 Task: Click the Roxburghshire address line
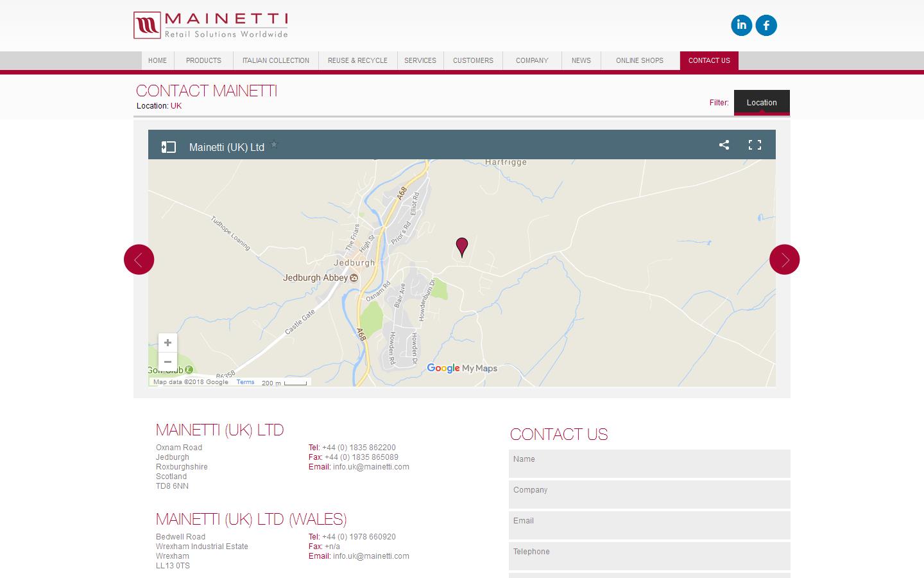click(182, 467)
